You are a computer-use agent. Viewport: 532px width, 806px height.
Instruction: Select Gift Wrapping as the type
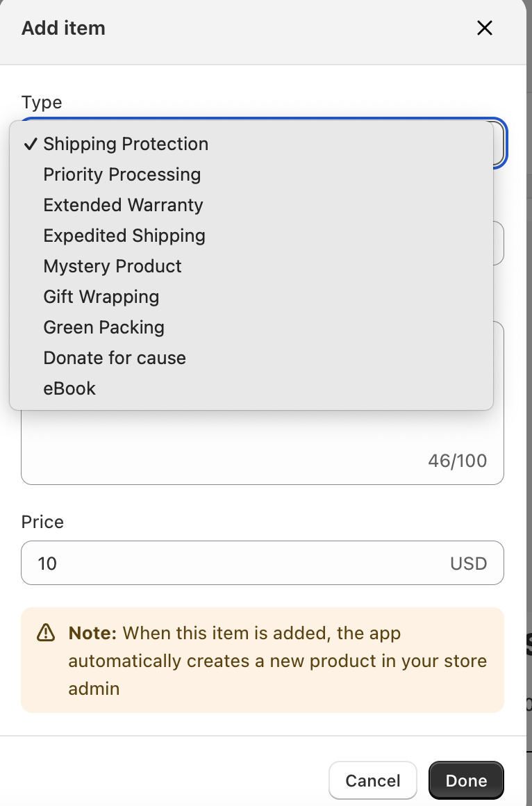(x=101, y=297)
